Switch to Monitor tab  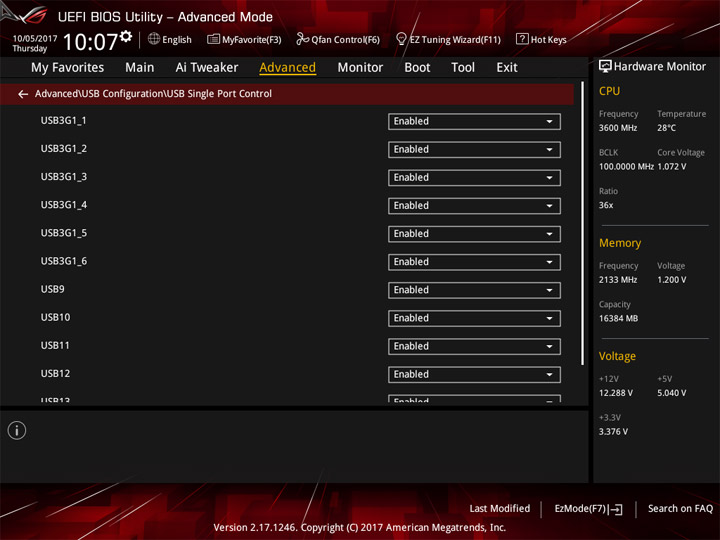click(360, 68)
